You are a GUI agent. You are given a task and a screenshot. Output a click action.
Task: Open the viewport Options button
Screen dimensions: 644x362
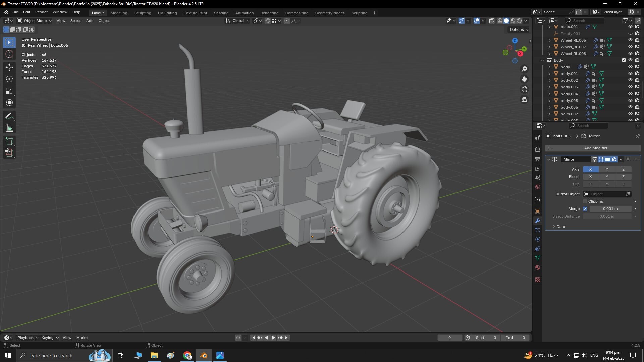tap(518, 29)
